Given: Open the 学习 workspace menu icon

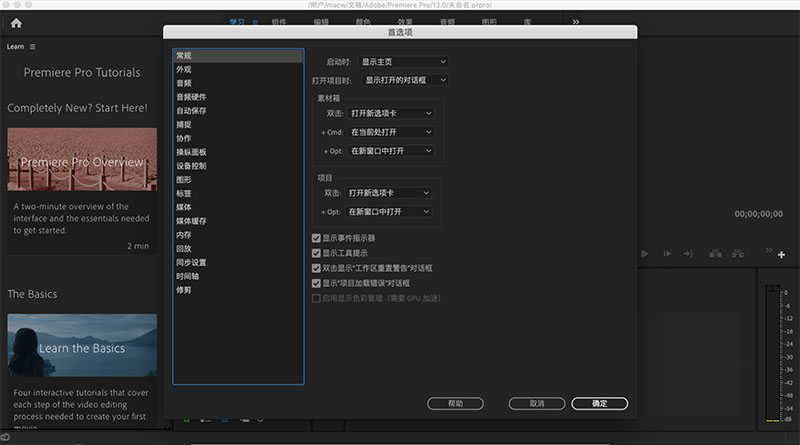Looking at the screenshot, I should (255, 22).
